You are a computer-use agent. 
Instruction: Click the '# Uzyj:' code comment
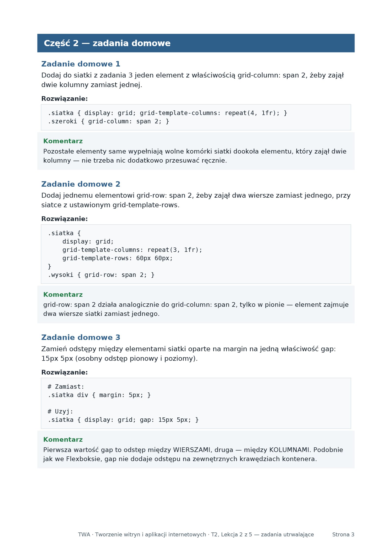pos(60,412)
